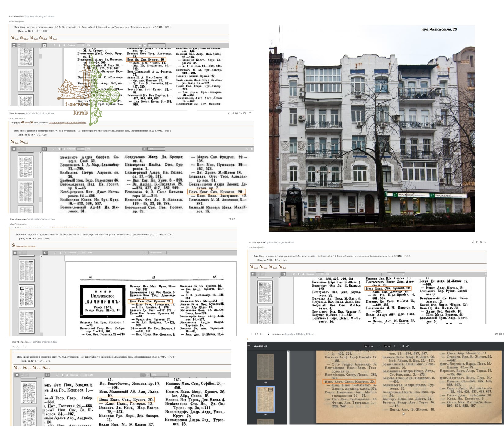Reload the Kiev-1916.pdf browser page
504x435 pixels.
256,334
